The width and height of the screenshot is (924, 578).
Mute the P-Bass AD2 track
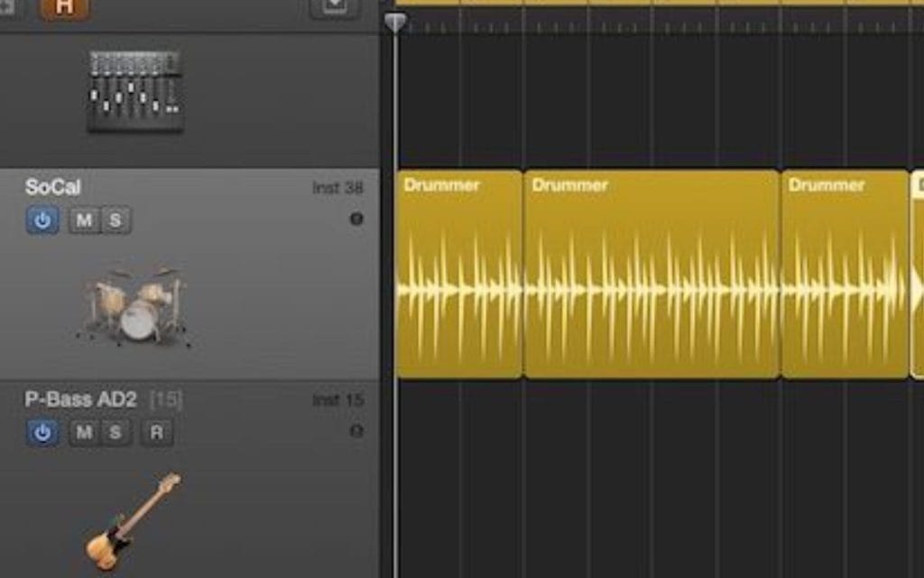pyautogui.click(x=84, y=433)
